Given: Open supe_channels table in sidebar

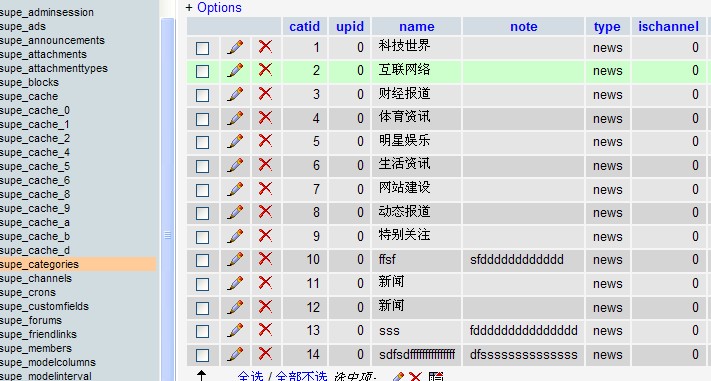Looking at the screenshot, I should 36,278.
